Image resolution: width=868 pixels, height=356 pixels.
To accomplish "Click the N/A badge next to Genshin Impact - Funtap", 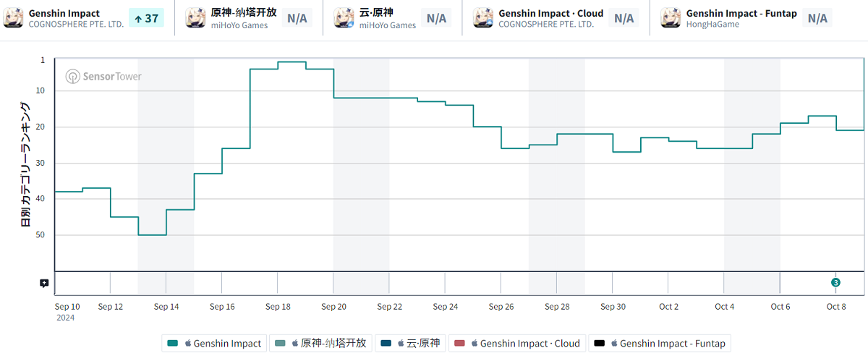I will [817, 18].
